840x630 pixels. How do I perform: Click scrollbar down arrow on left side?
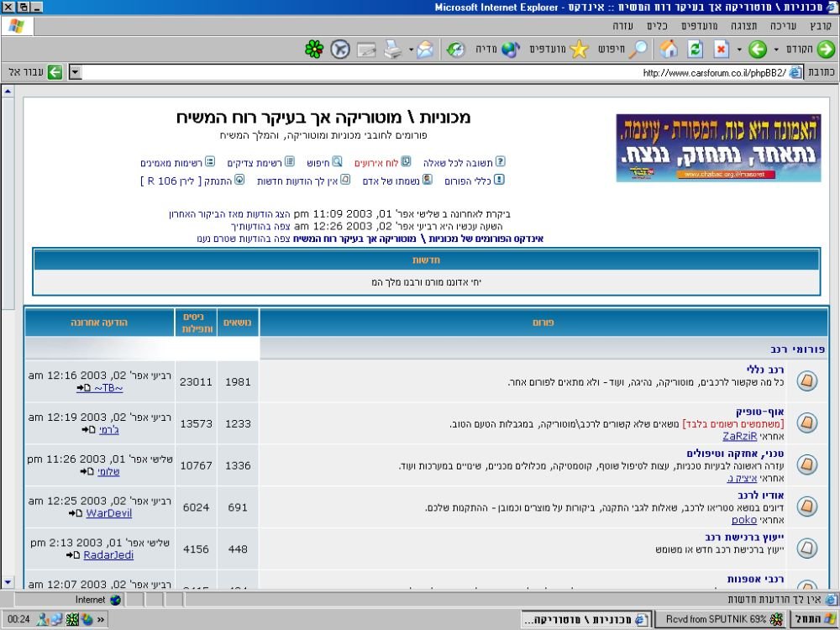[8, 582]
